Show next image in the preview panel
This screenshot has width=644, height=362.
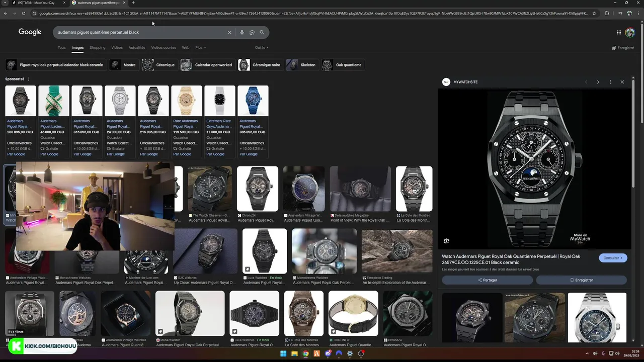pyautogui.click(x=598, y=82)
